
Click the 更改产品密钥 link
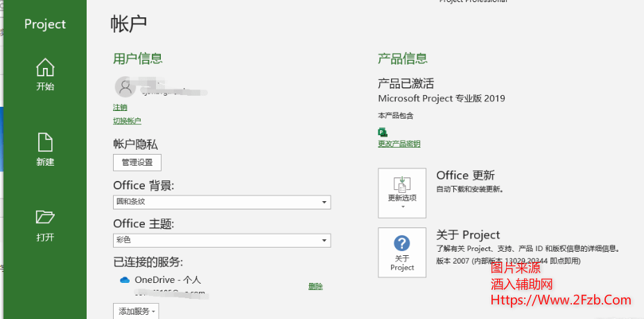[x=399, y=144]
